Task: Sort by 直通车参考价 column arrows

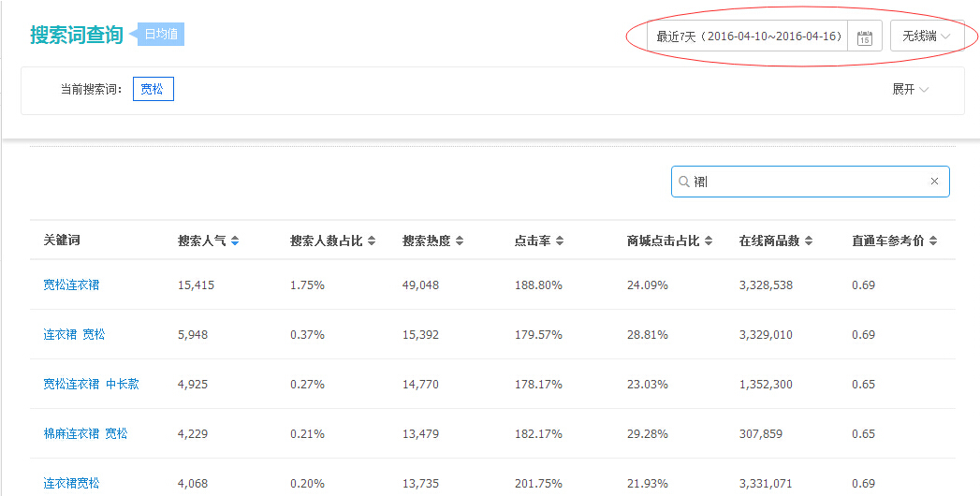Action: 933,241
